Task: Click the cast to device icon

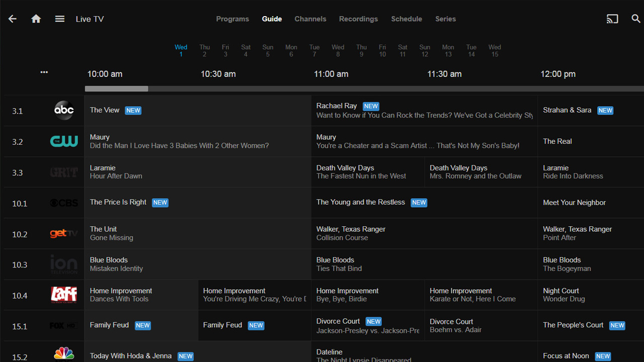Action: coord(612,19)
